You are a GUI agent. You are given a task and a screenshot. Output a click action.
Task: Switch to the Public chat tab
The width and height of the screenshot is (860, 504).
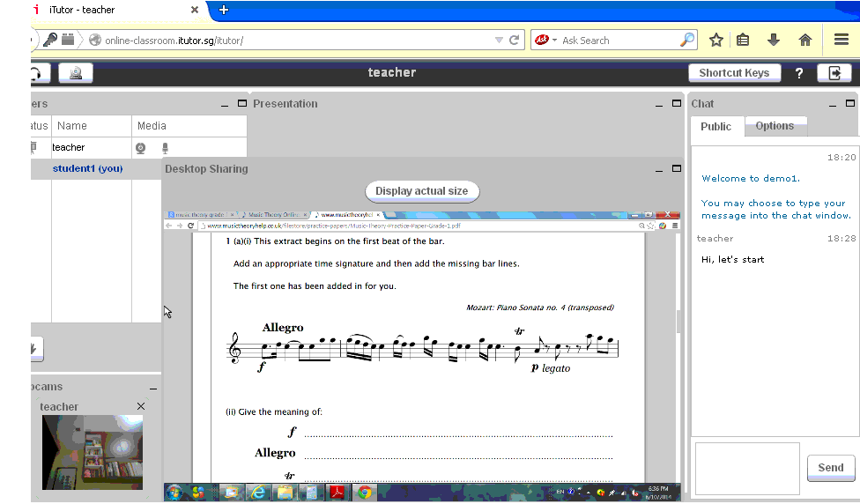click(x=715, y=127)
